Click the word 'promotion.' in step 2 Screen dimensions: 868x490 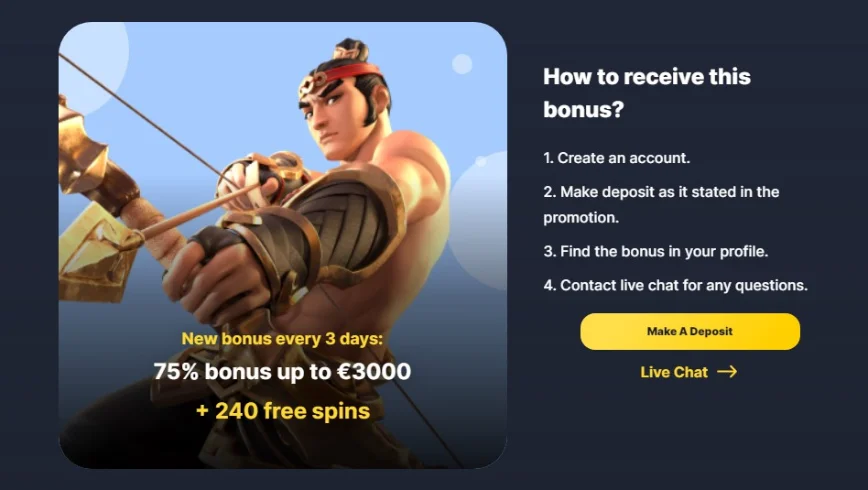[581, 218]
